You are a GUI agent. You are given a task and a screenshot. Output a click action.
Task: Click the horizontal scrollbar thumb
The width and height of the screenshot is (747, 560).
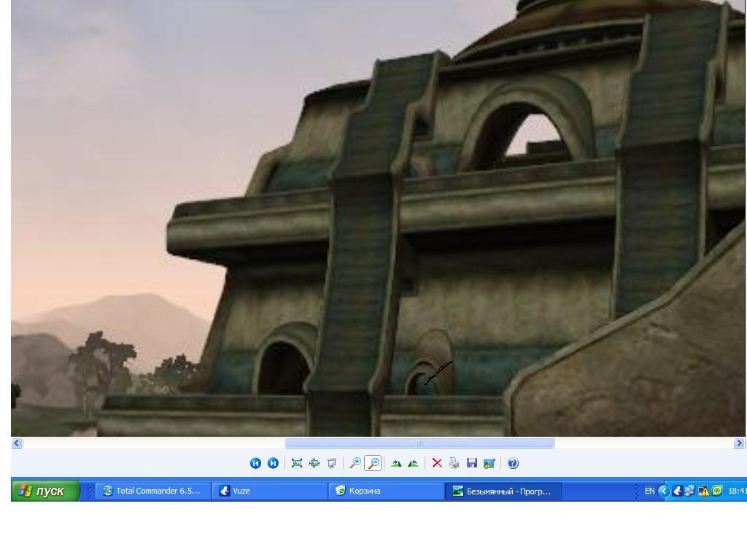coord(419,443)
